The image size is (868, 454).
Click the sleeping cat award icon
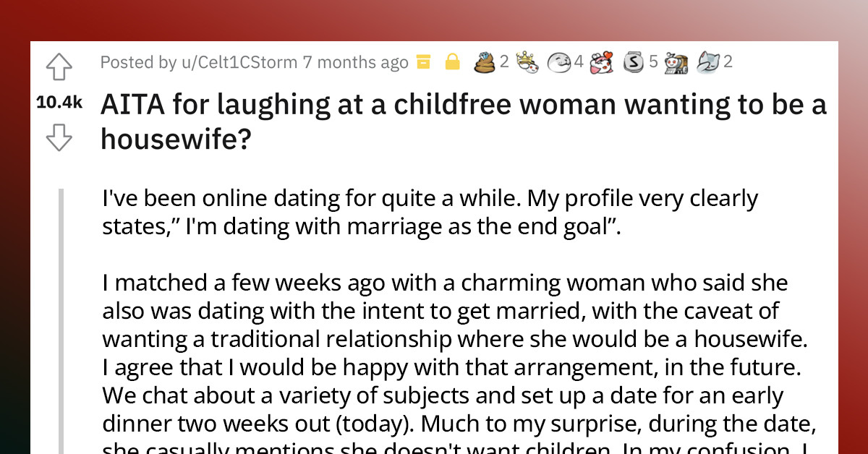click(x=707, y=61)
